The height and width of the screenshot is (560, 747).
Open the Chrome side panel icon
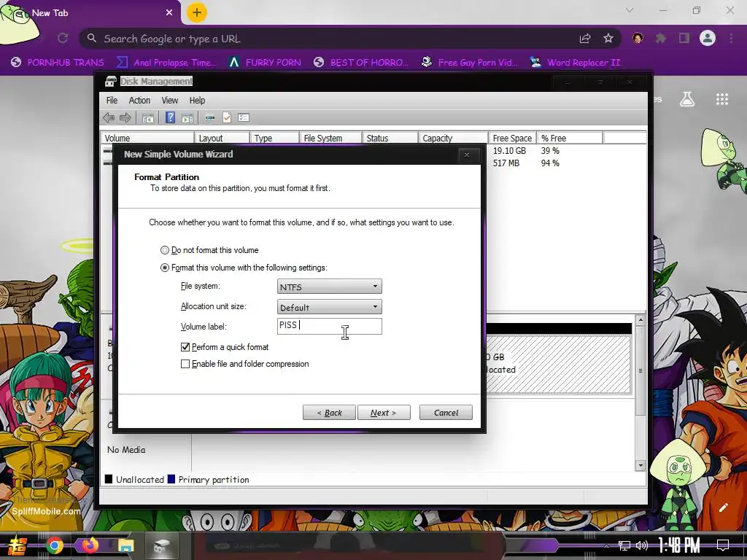[684, 38]
